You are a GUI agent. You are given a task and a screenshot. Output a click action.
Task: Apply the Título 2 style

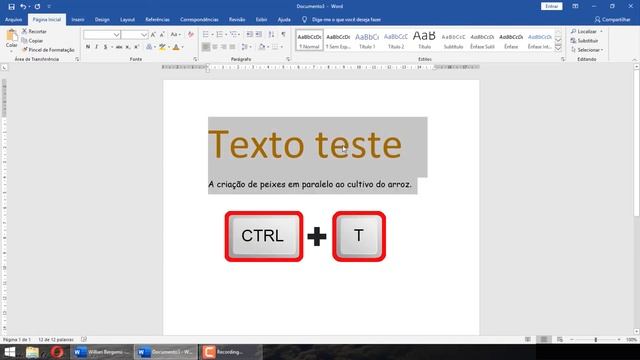point(396,40)
